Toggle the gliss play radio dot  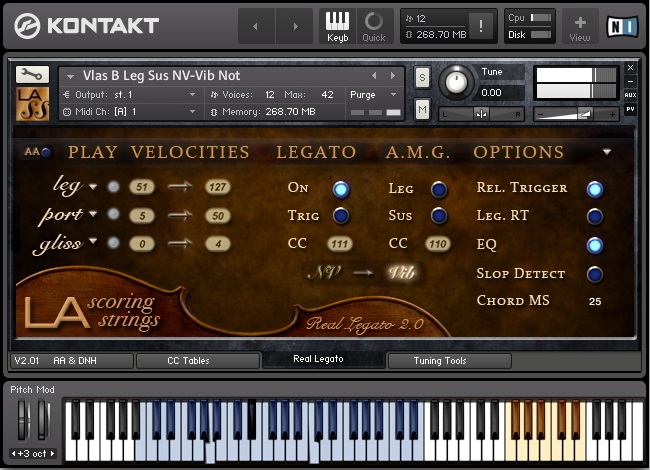[x=113, y=243]
